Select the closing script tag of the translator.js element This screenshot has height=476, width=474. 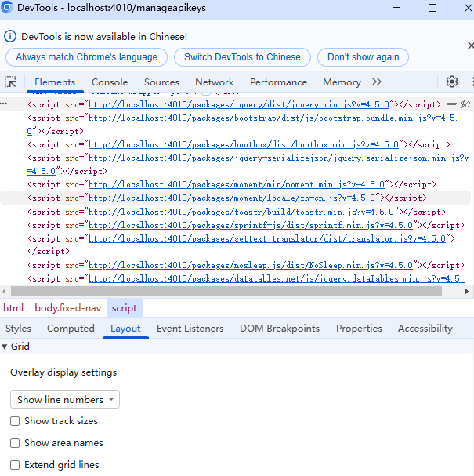[x=49, y=252]
